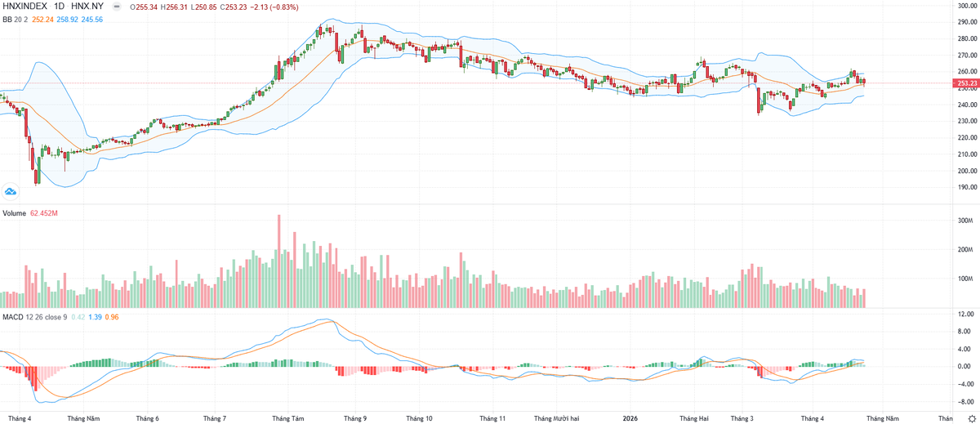Open chart settings gear icon
This screenshot has width=980, height=424.
pos(971,417)
